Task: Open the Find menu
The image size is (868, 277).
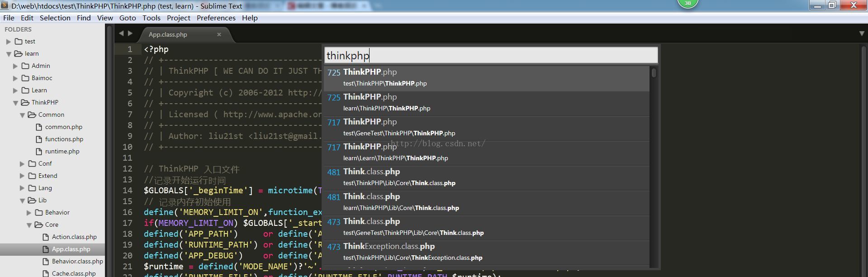Action: 84,18
